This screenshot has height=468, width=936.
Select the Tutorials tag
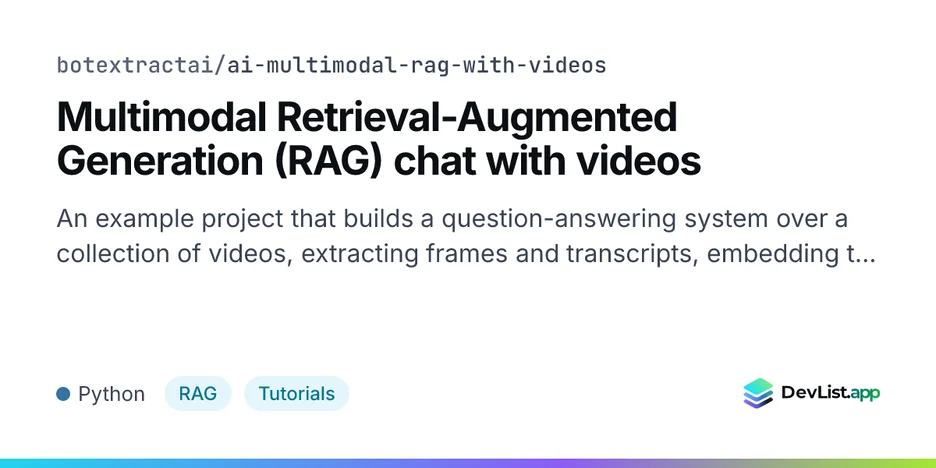click(297, 394)
